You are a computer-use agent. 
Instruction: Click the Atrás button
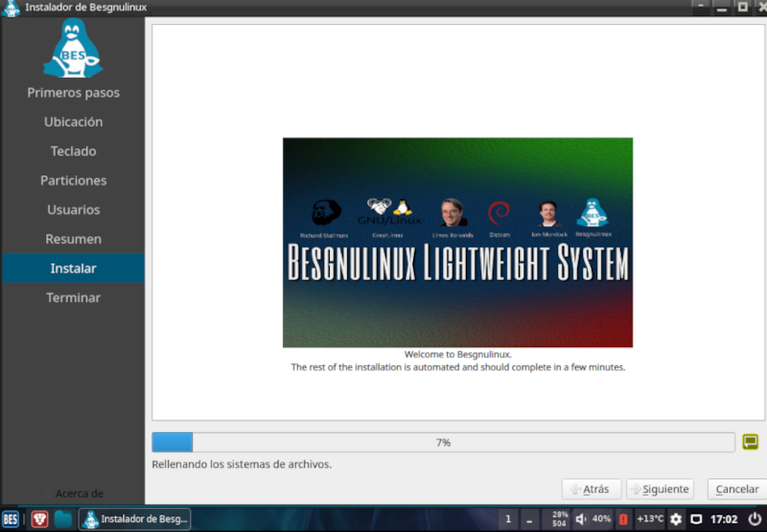[x=592, y=489]
